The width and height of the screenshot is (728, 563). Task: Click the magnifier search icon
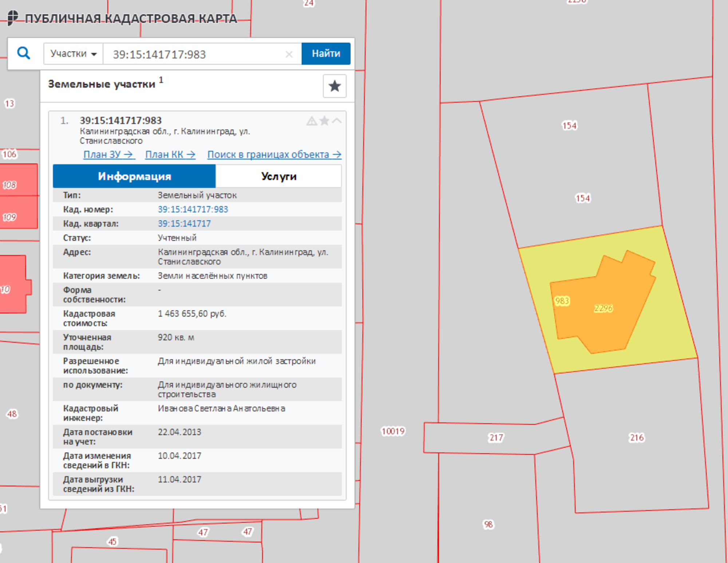coord(24,53)
